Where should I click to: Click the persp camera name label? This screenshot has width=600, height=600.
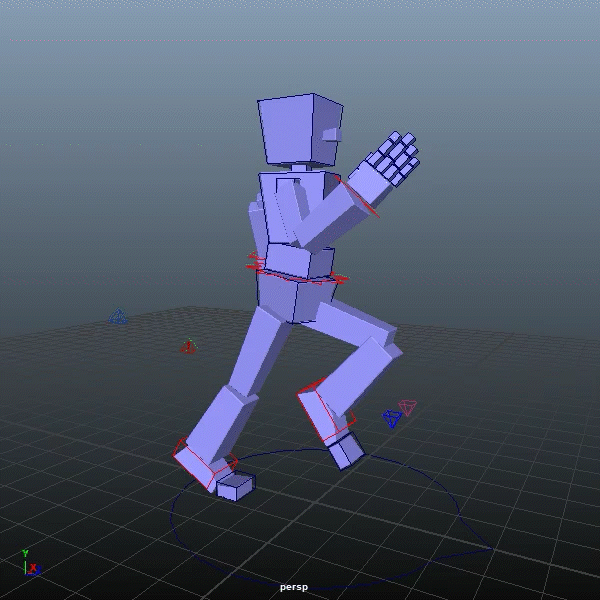[x=293, y=587]
